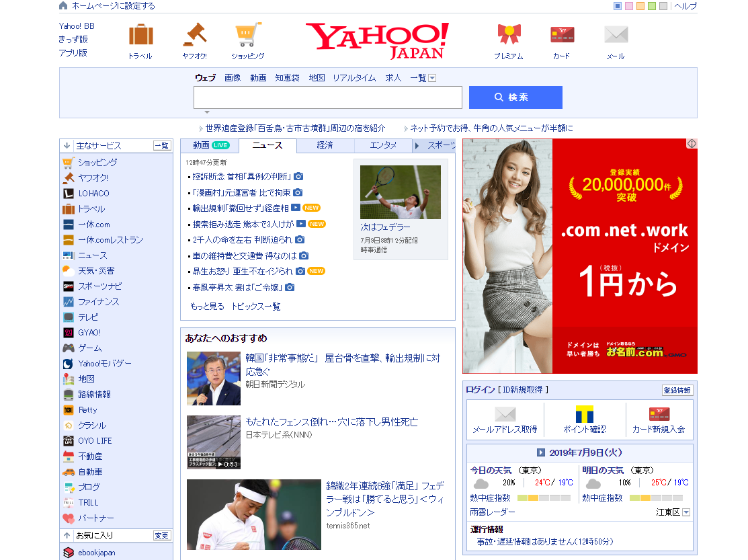Open the カード credit card icon in header
The width and height of the screenshot is (748, 560).
(x=562, y=34)
